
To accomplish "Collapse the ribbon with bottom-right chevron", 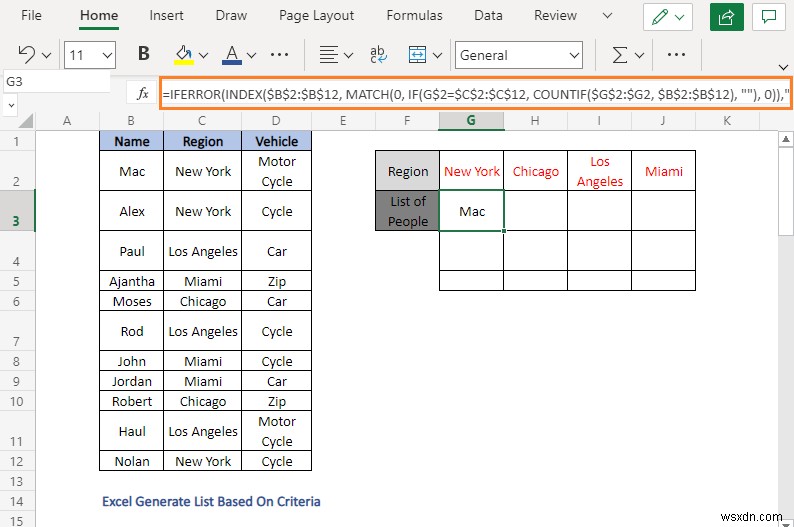I will click(783, 67).
